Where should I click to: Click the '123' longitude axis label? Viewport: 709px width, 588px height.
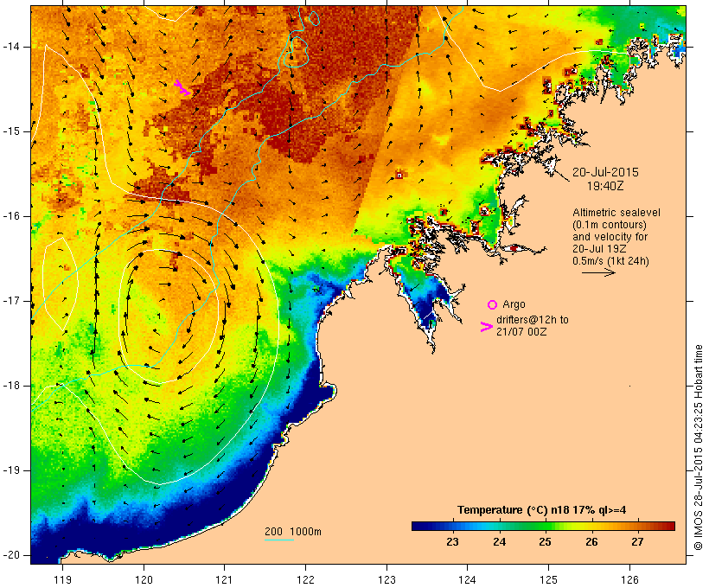coord(386,579)
